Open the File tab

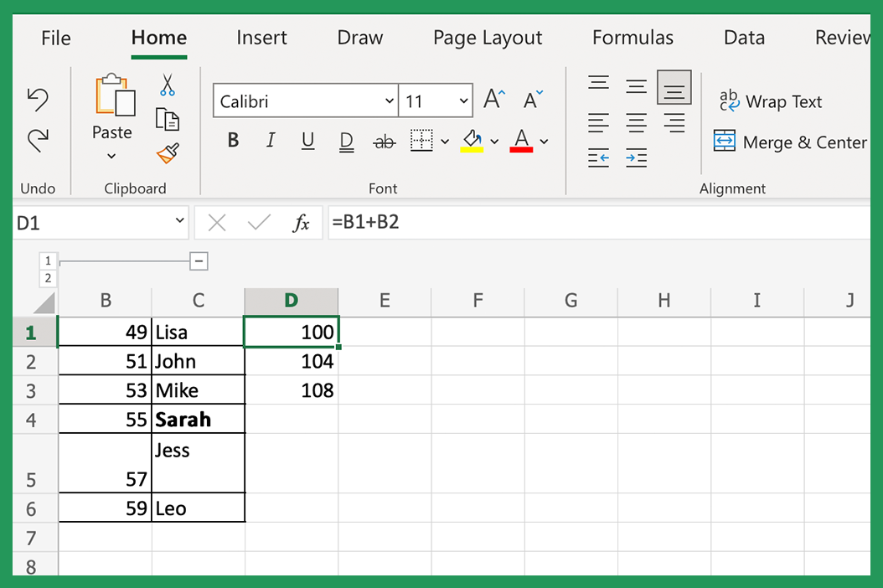[56, 39]
